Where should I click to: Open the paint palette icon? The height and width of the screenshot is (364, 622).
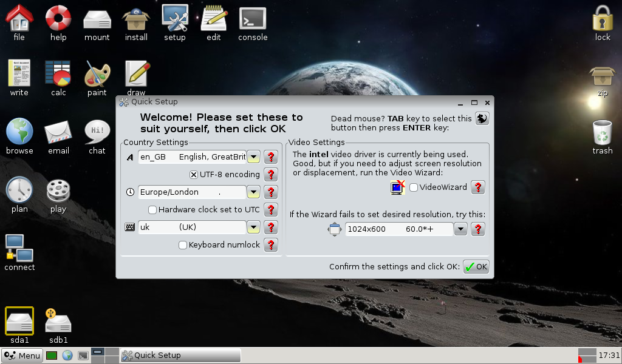(97, 73)
